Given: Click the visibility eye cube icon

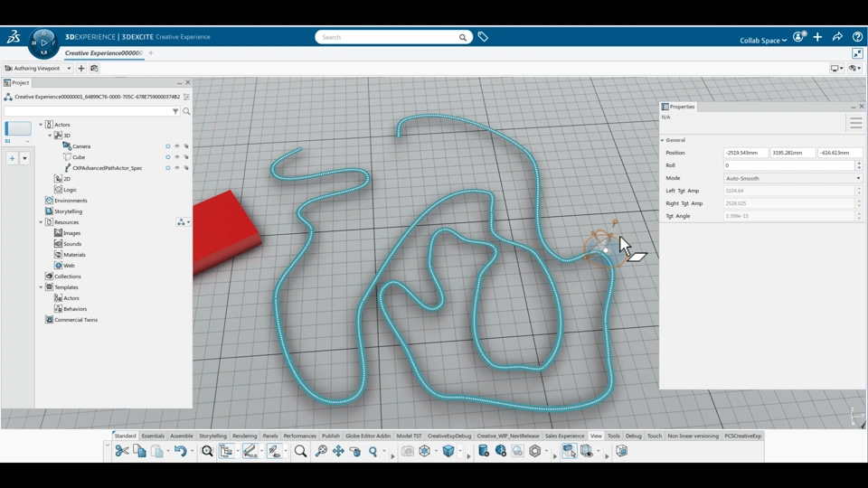Looking at the screenshot, I should (587, 451).
